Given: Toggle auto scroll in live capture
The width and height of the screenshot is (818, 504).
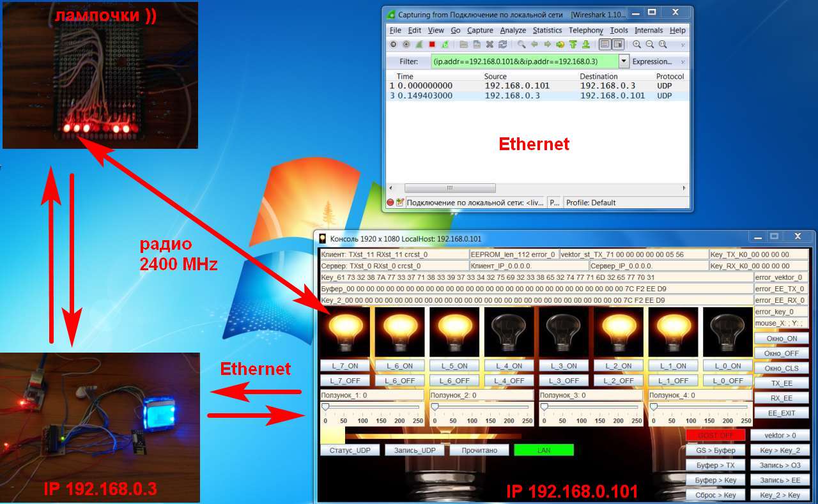Looking at the screenshot, I should coord(618,45).
